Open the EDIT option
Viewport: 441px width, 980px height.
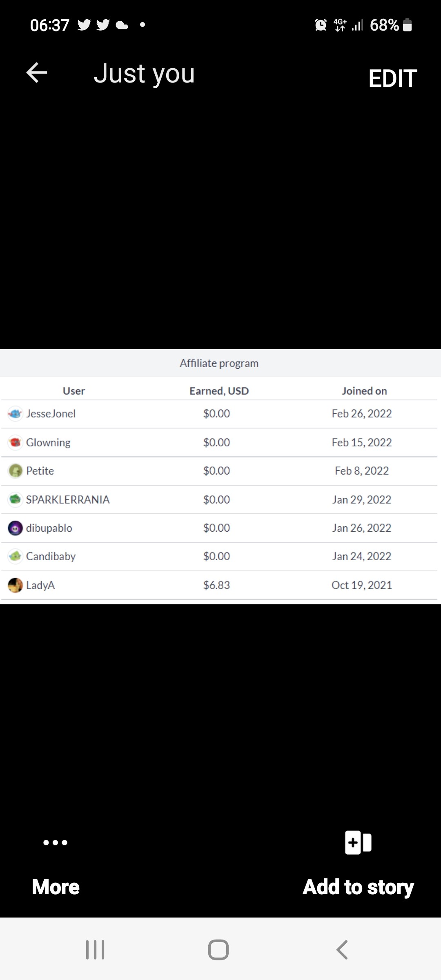(393, 78)
